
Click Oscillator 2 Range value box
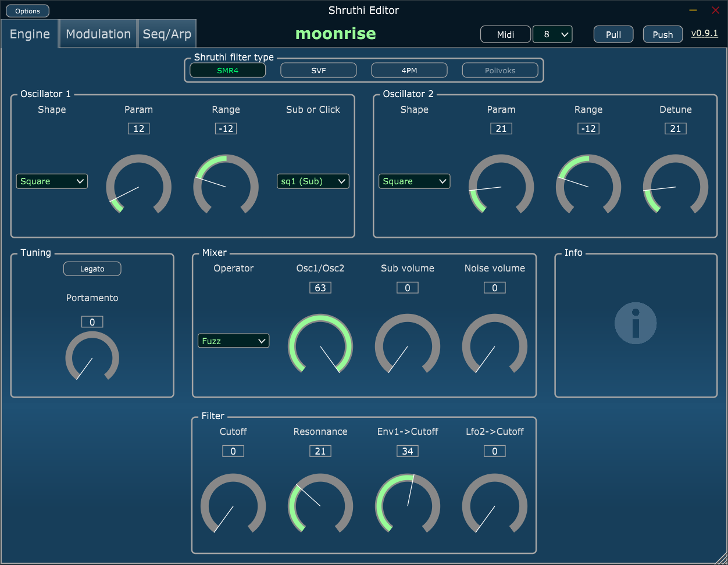(588, 128)
